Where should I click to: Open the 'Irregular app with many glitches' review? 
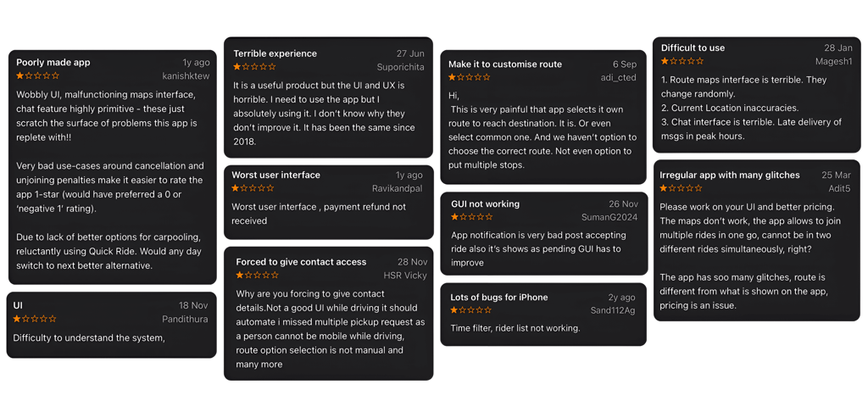pos(730,175)
